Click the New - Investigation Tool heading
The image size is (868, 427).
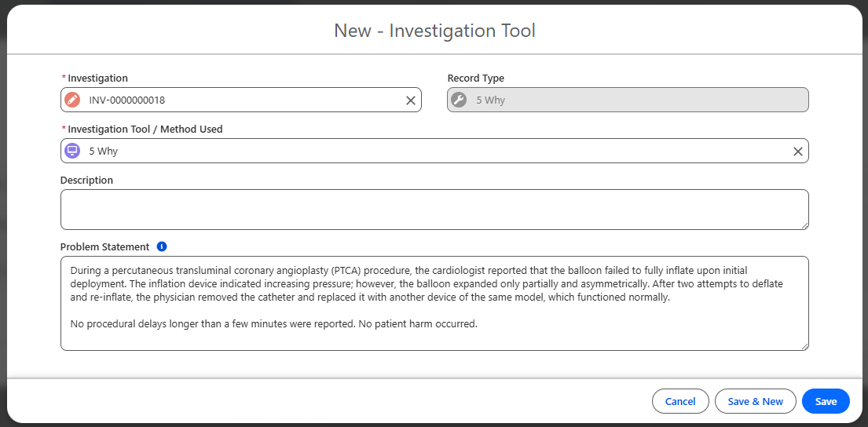coord(434,31)
